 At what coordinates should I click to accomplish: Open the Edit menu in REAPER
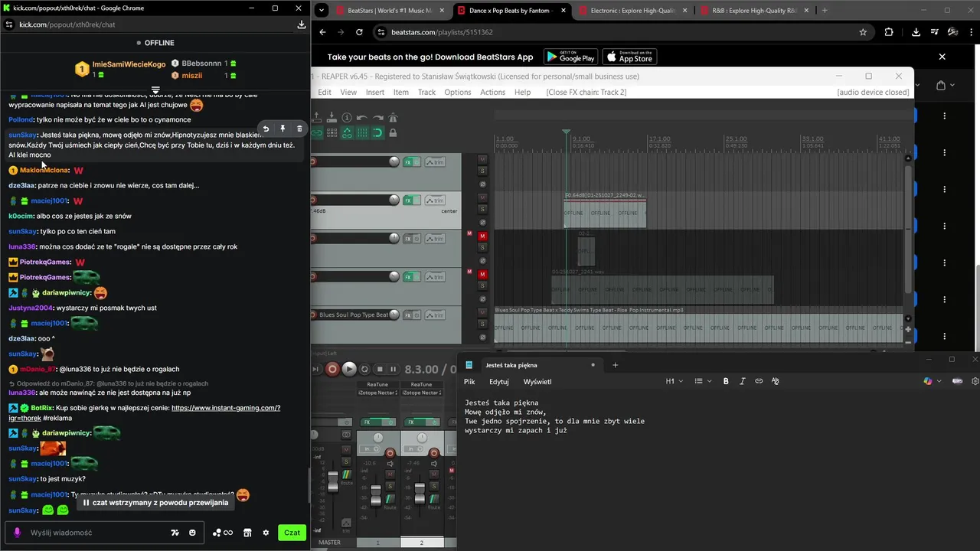[x=325, y=92]
